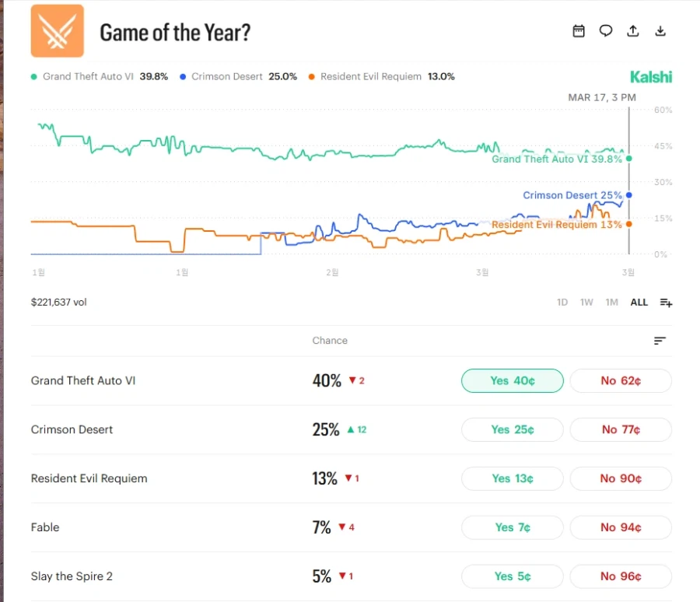700x602 pixels.
Task: Open the calendar icon in the header
Action: (579, 31)
